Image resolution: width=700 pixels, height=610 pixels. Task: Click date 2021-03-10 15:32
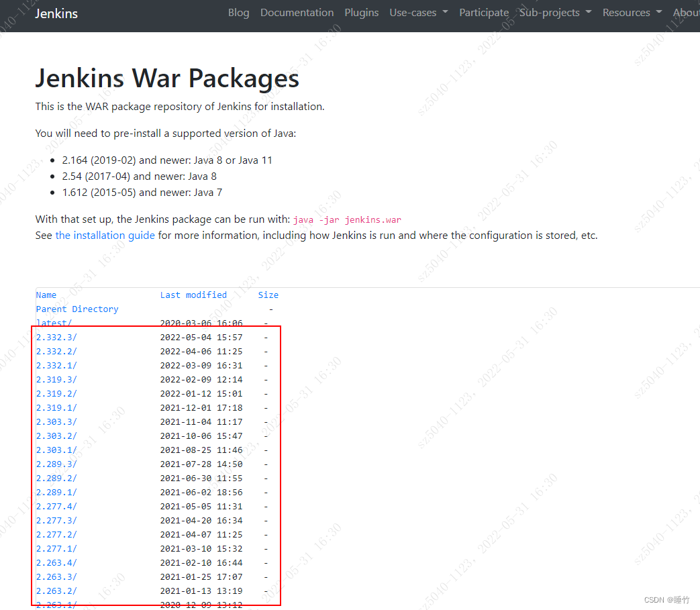pos(201,549)
